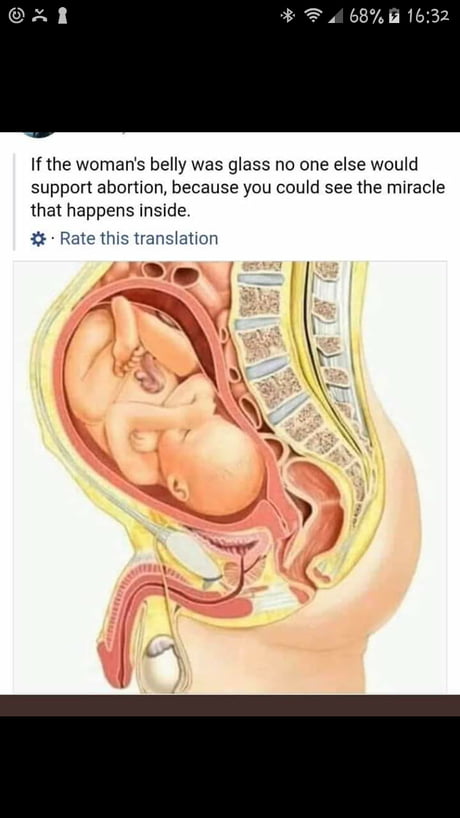Tap the post text starting "If the woman's belly"
Image resolution: width=460 pixels, height=818 pixels.
(238, 187)
